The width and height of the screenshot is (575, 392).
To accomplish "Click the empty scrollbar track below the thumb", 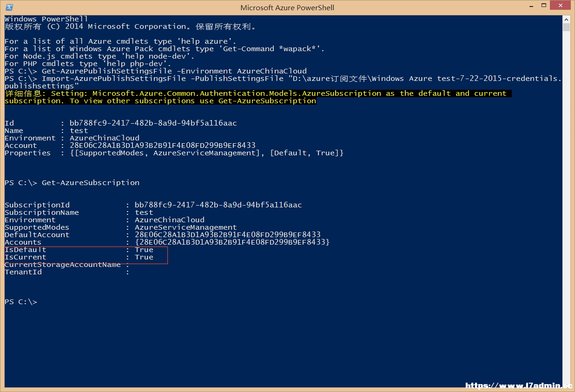I will coord(566,205).
